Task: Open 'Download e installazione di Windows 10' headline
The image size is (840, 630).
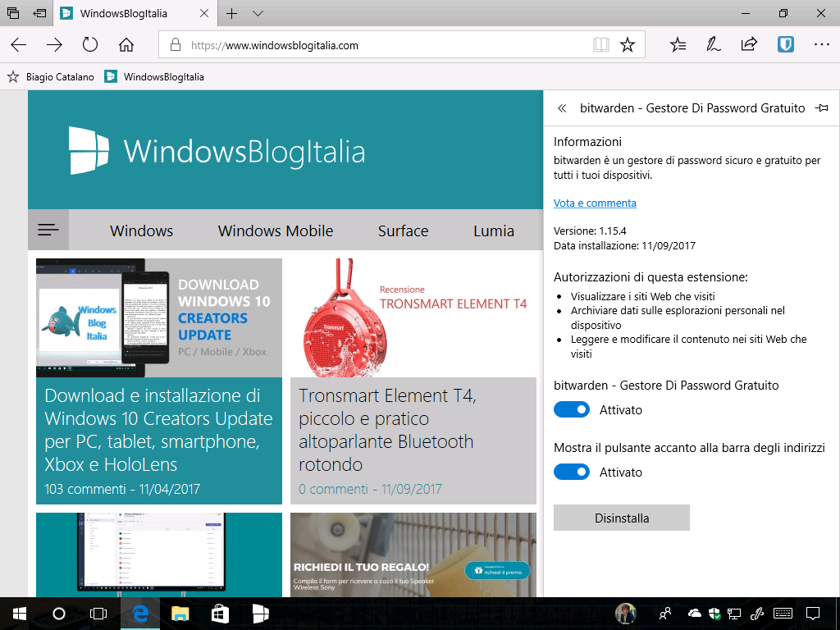Action: (158, 430)
